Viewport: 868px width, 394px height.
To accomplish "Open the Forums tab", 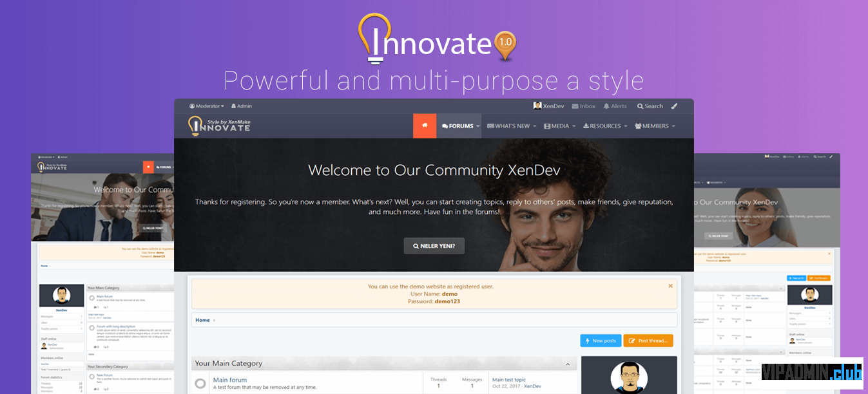I will point(459,126).
